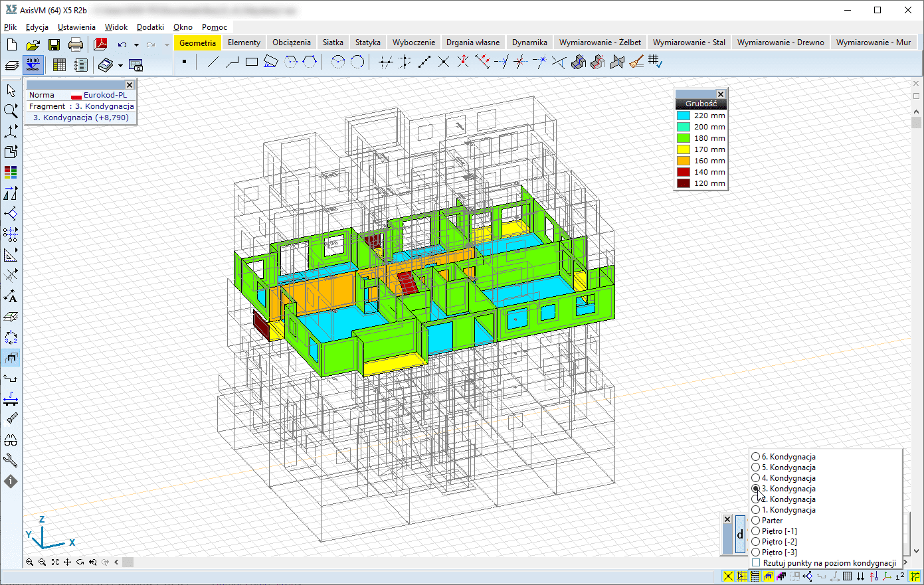
Task: Expand the undo history dropdown arrow
Action: coord(136,45)
